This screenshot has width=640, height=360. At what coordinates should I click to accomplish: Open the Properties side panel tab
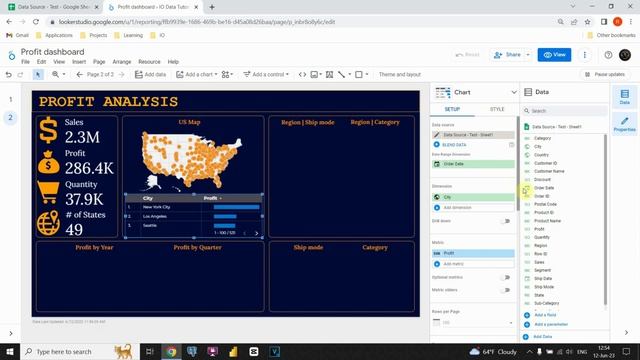624,124
